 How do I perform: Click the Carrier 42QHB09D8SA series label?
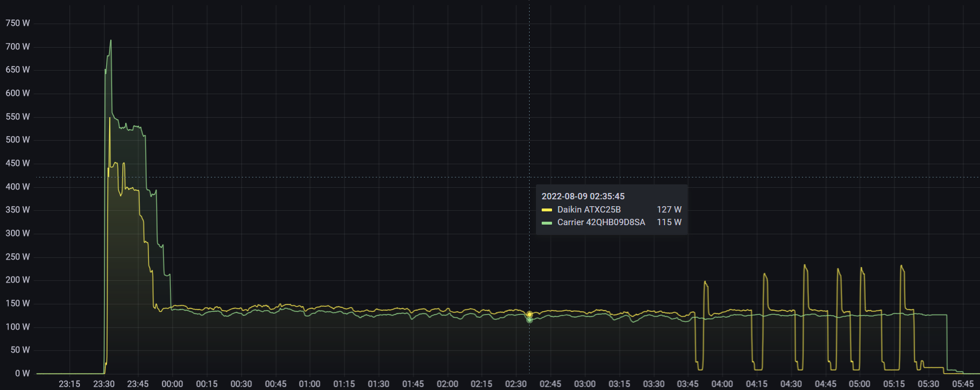[601, 222]
